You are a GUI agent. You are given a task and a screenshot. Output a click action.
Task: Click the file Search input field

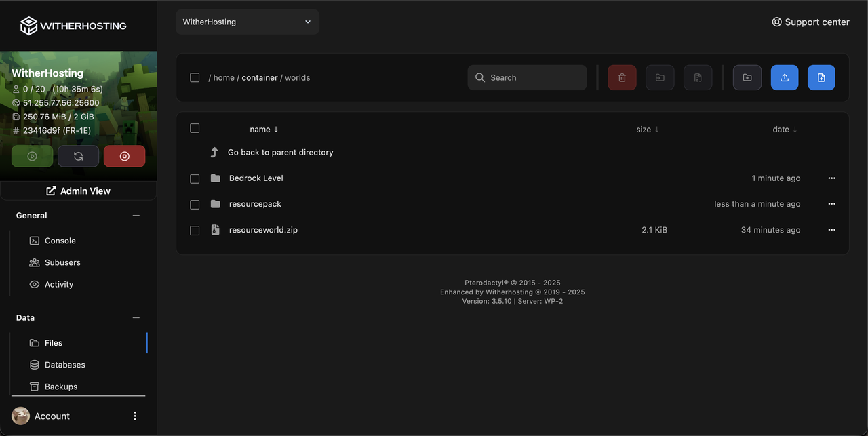[x=527, y=77]
